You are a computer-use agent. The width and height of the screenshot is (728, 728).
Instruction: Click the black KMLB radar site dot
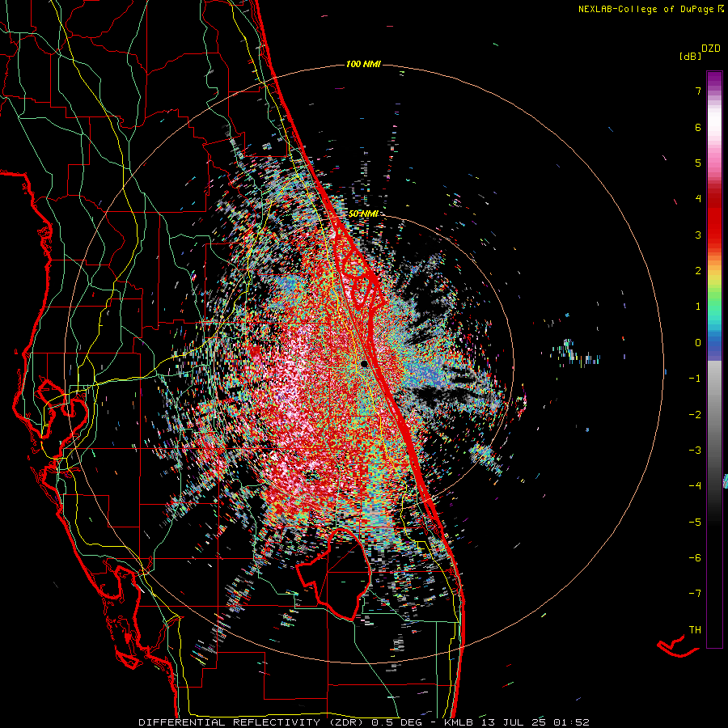tap(365, 364)
